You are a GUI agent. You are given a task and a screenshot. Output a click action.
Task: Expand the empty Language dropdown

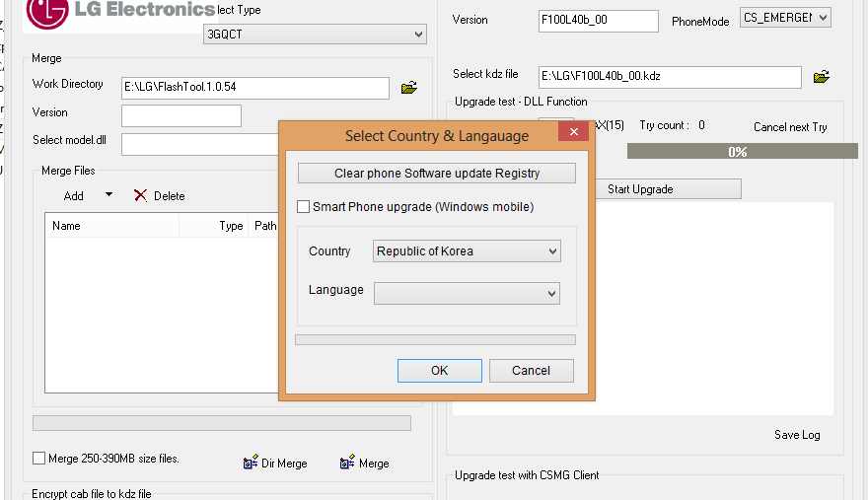coord(467,294)
